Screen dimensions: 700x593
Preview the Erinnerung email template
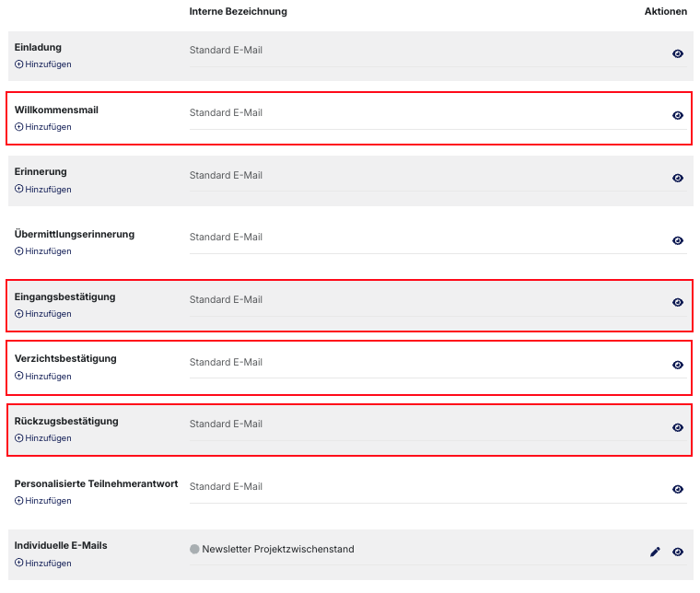(678, 179)
